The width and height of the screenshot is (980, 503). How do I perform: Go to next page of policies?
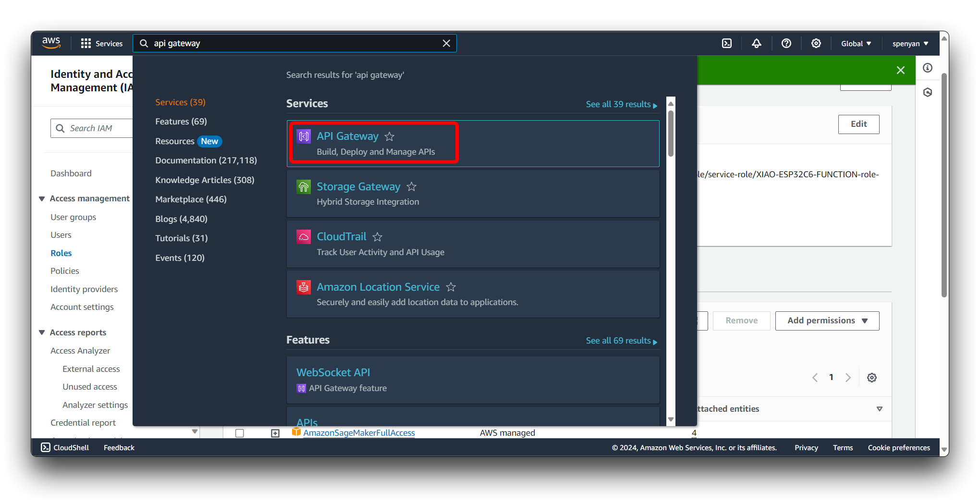pyautogui.click(x=848, y=378)
